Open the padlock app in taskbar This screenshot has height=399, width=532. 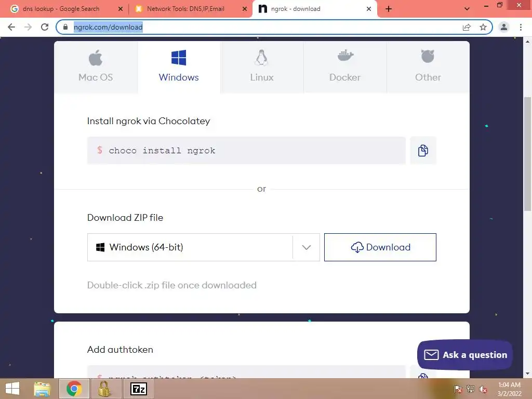104,389
